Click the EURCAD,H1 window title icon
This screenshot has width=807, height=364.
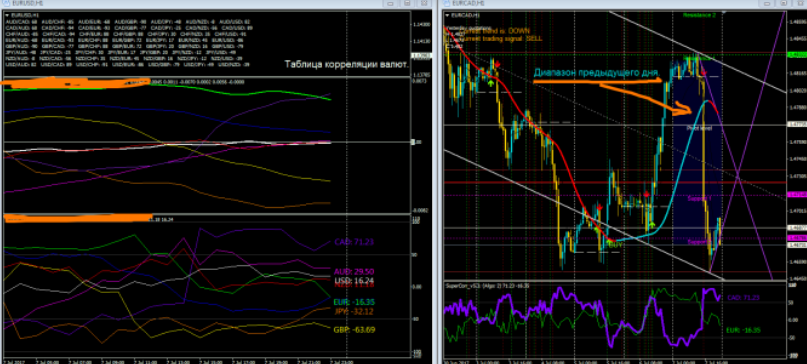(446, 3)
